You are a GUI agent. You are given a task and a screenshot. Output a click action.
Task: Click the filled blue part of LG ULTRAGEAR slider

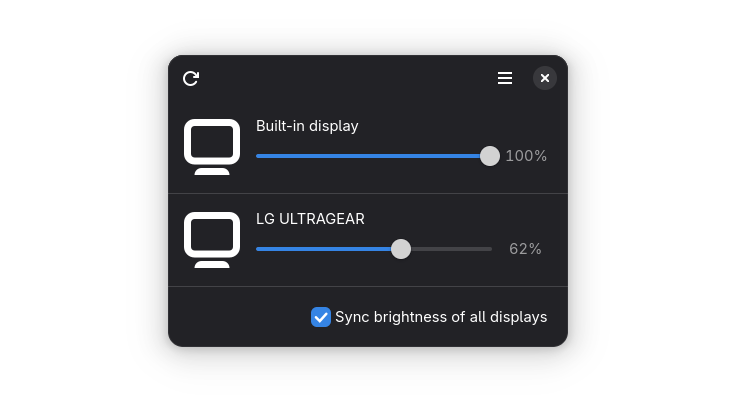coord(323,249)
